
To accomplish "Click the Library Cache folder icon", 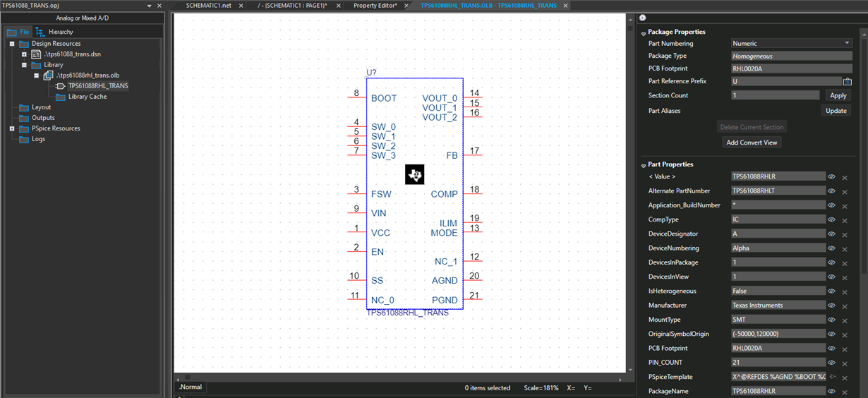I will coord(61,97).
